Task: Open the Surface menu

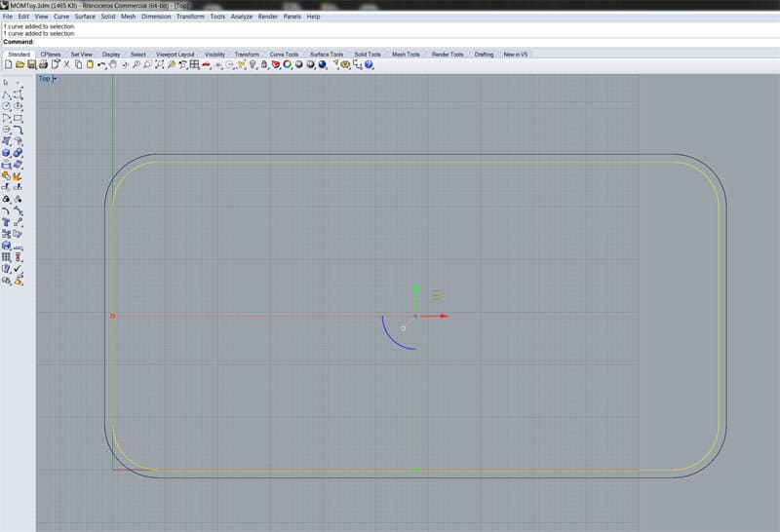Action: [85, 17]
